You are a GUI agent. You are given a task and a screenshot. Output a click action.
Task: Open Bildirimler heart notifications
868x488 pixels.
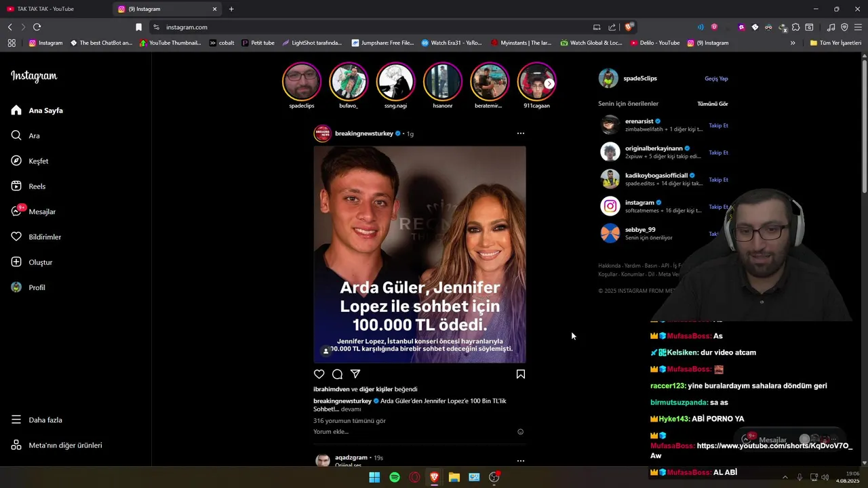16,237
